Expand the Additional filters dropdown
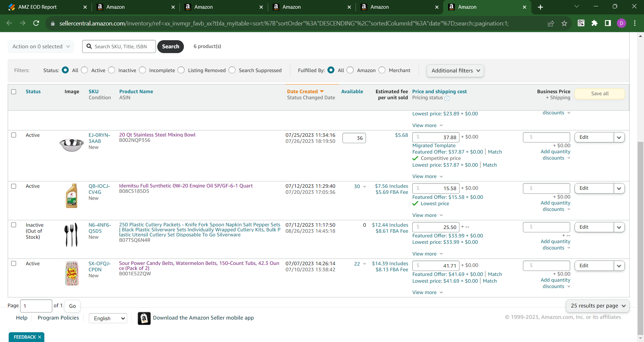This screenshot has height=342, width=644. pyautogui.click(x=455, y=71)
